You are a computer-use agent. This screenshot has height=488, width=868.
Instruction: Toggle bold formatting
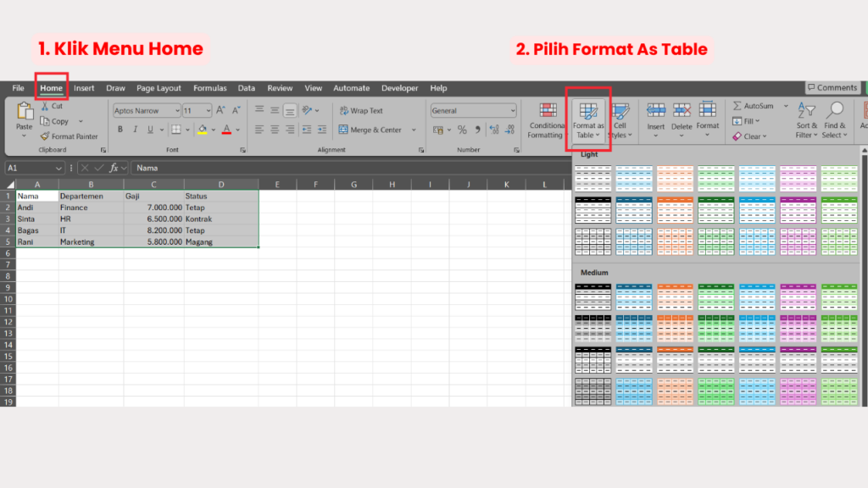tap(120, 128)
